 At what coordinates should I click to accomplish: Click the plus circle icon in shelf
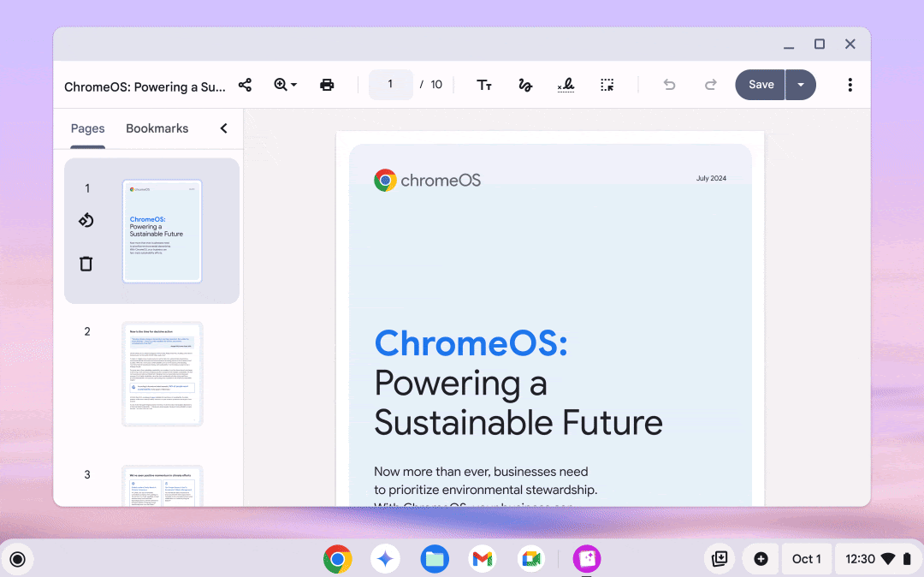[761, 559]
